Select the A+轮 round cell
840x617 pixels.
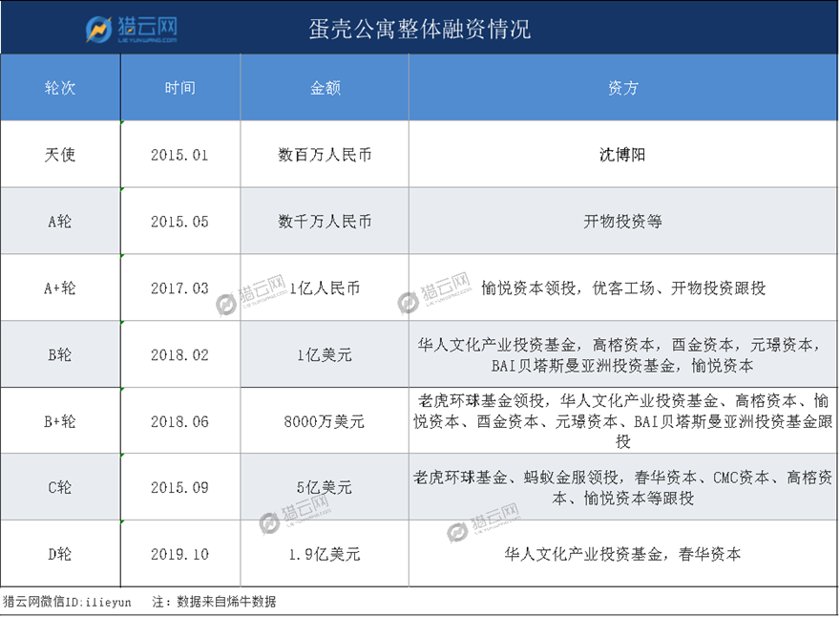(60, 287)
